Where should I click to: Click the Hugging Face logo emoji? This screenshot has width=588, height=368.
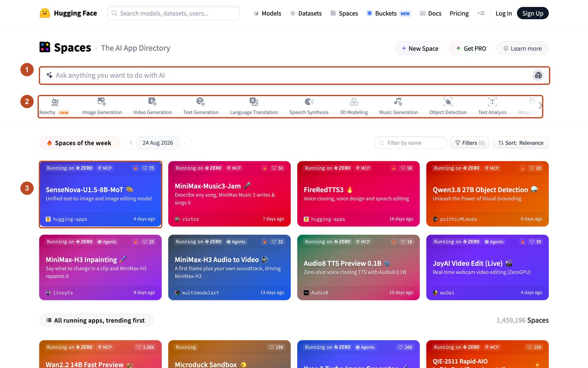45,13
